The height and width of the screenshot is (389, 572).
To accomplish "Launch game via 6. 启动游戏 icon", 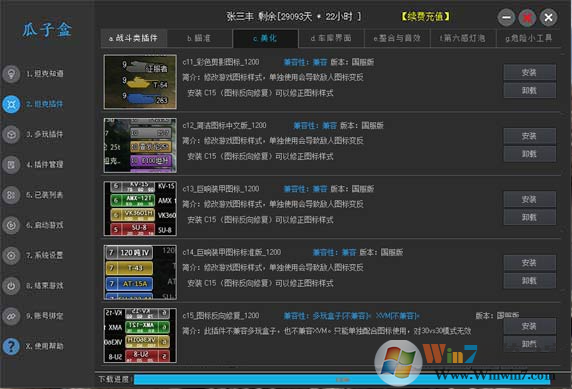I will click(x=11, y=225).
